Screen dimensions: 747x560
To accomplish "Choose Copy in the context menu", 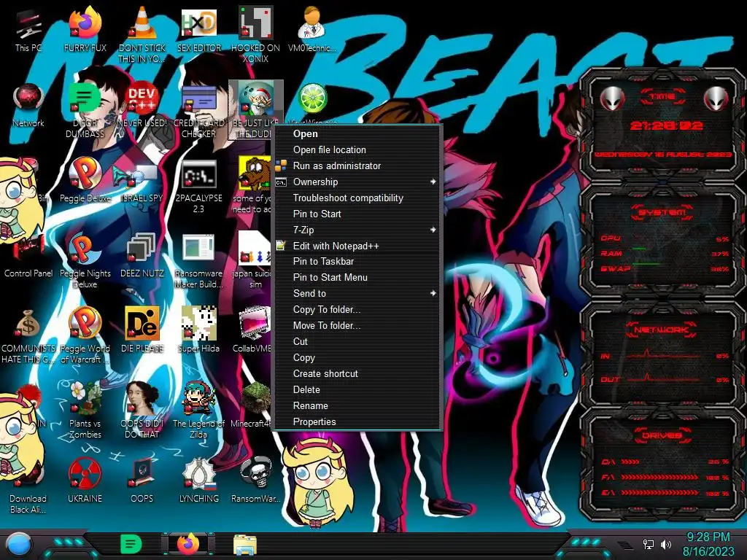I will (x=357, y=357).
